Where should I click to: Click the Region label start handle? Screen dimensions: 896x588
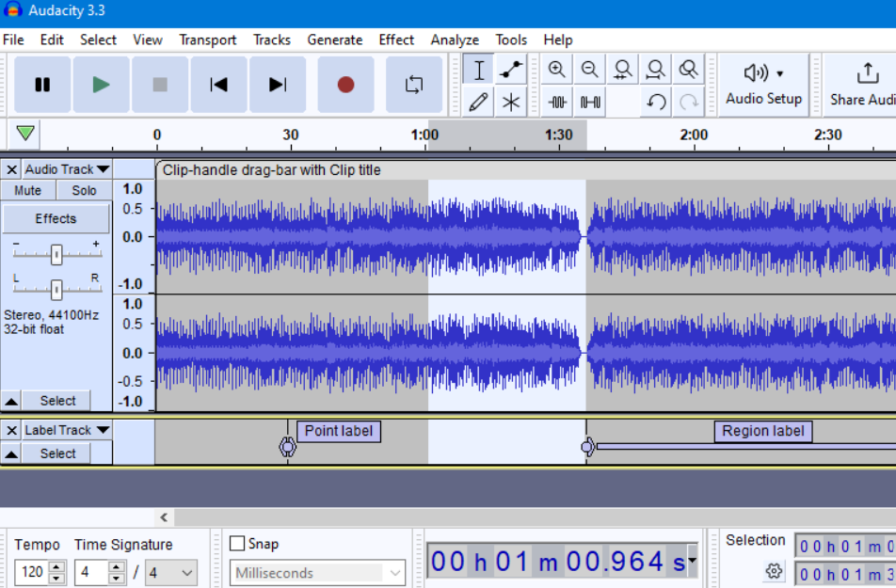click(x=587, y=447)
